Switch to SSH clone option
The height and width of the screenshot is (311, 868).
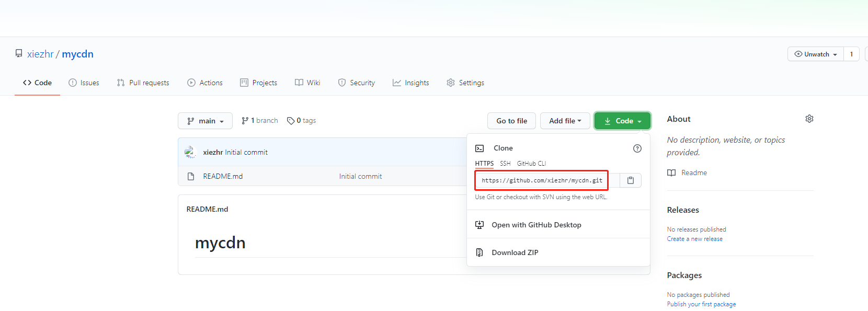click(x=505, y=164)
